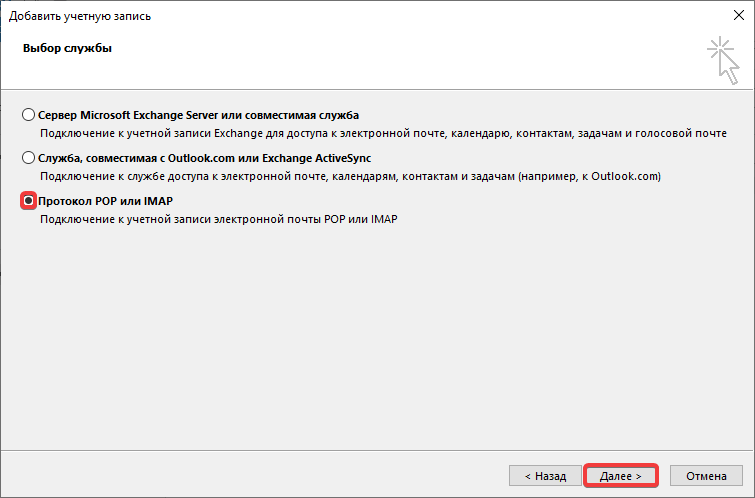The height and width of the screenshot is (498, 755).
Task: Click the 'Добавить учетную запись' title bar text
Action: pyautogui.click(x=80, y=16)
